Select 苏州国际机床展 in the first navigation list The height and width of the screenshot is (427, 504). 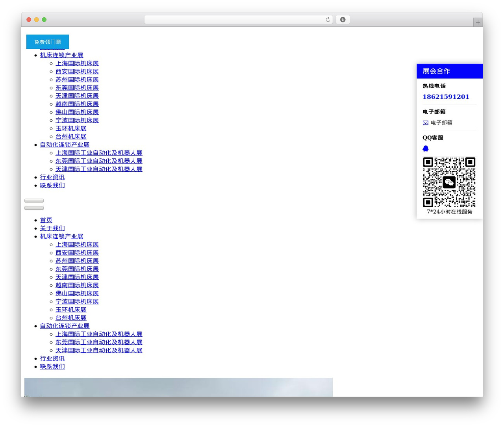point(77,80)
